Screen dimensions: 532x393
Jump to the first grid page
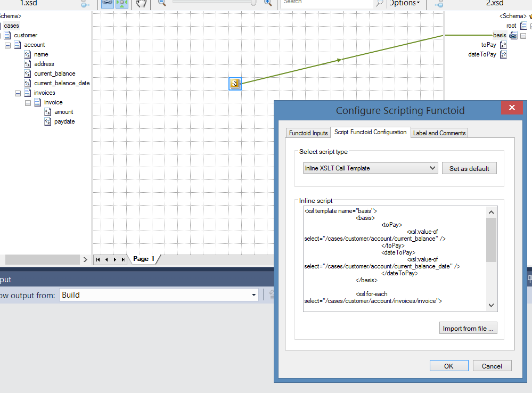coord(98,260)
